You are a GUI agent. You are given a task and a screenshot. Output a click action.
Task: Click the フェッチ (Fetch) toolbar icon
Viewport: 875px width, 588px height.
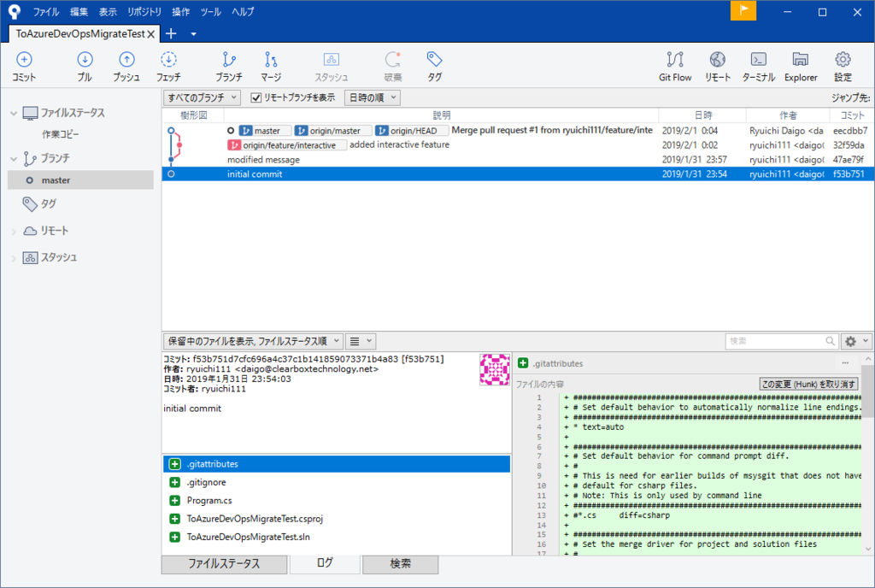pos(168,67)
